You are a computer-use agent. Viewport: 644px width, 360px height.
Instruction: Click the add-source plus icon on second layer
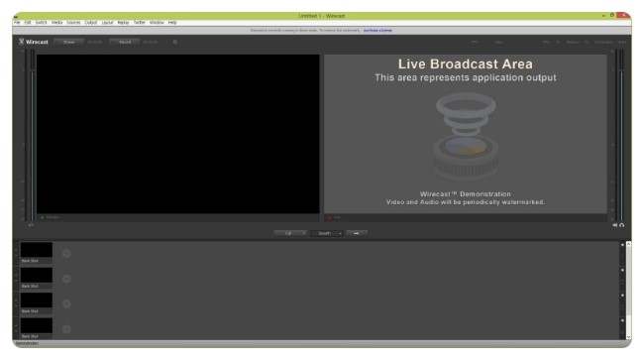66,279
